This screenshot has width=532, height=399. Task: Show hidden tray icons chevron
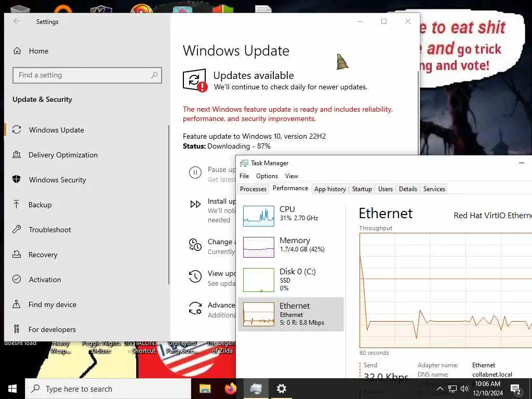pyautogui.click(x=440, y=389)
